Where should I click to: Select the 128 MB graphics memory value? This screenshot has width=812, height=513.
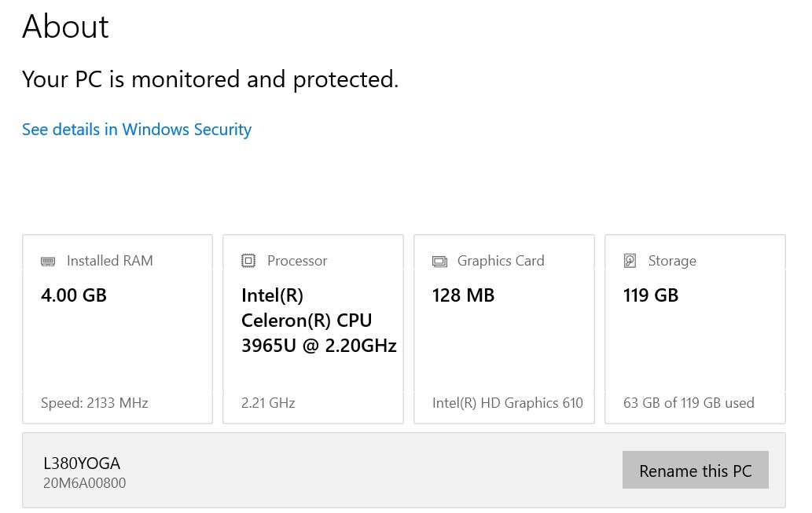click(x=463, y=295)
